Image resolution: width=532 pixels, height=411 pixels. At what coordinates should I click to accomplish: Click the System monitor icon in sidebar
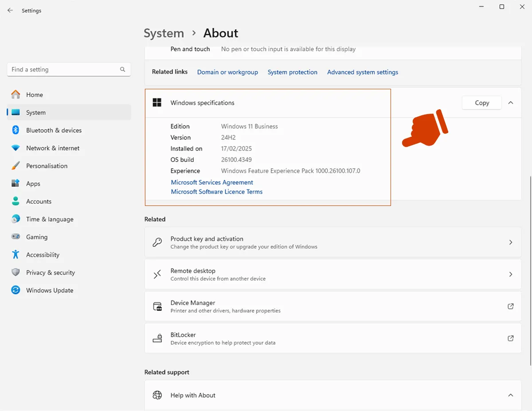pos(16,112)
